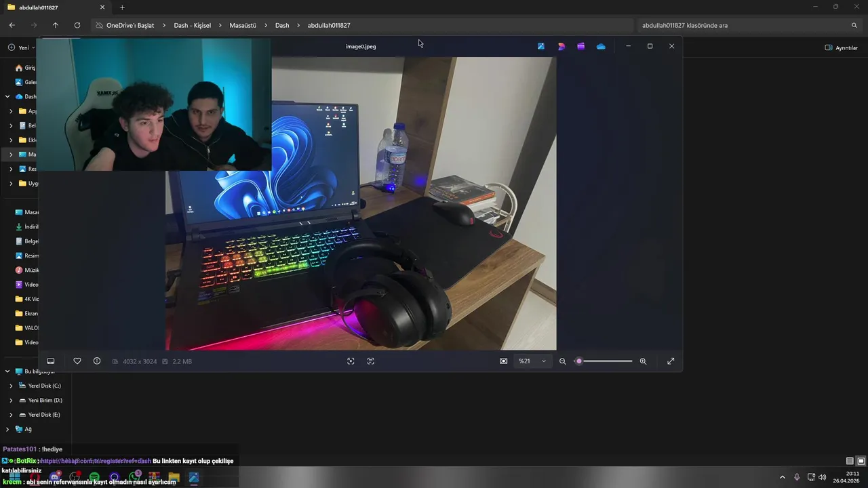This screenshot has height=488, width=868.
Task: Add a new File Explorer tab
Action: (122, 7)
